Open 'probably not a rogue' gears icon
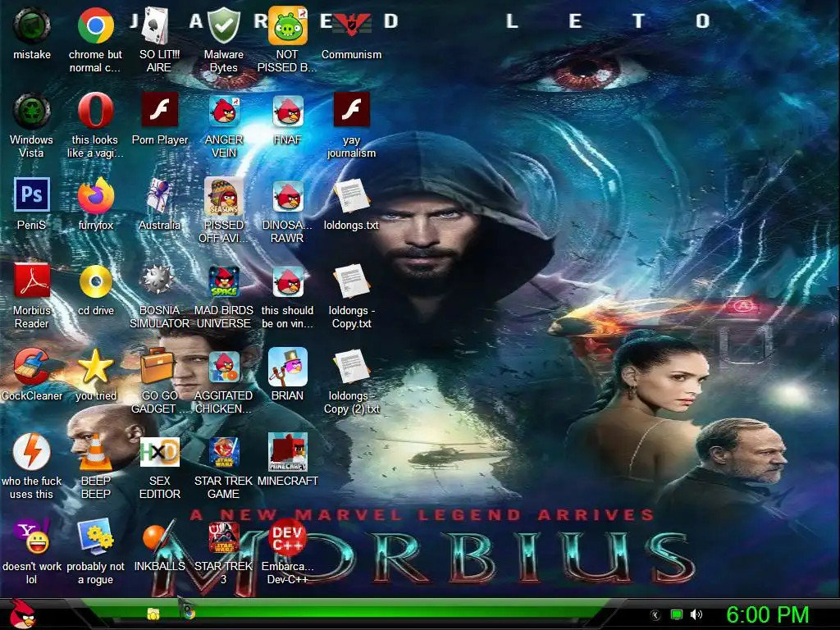The image size is (840, 630). (x=95, y=536)
